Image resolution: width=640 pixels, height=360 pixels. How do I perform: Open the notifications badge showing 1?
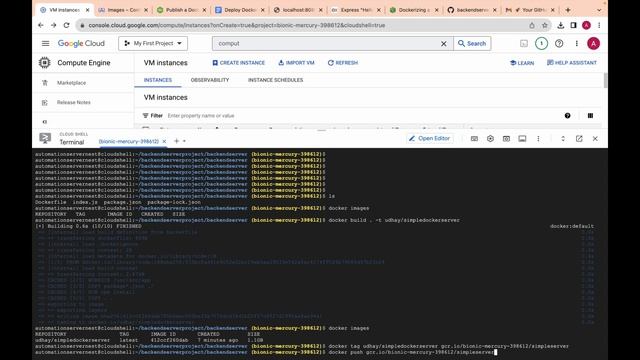click(541, 43)
